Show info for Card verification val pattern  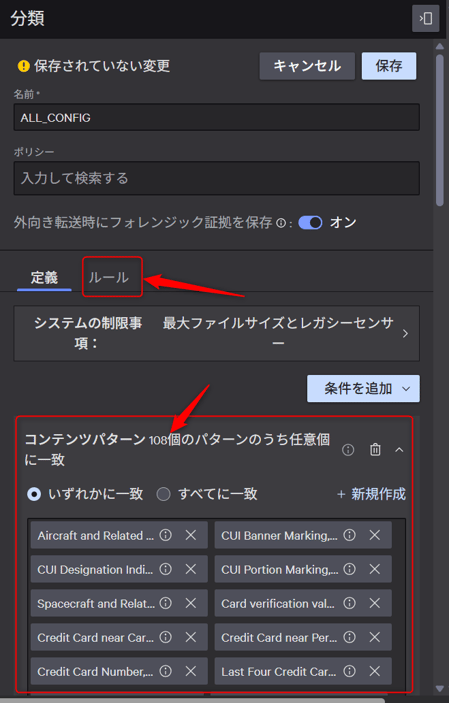(349, 603)
